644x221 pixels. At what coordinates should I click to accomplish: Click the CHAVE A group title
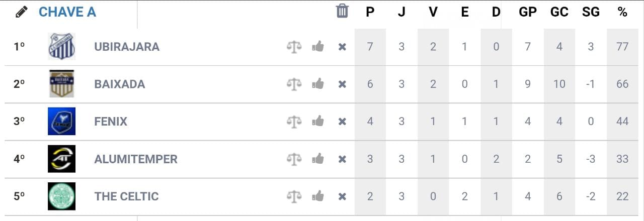tap(67, 12)
